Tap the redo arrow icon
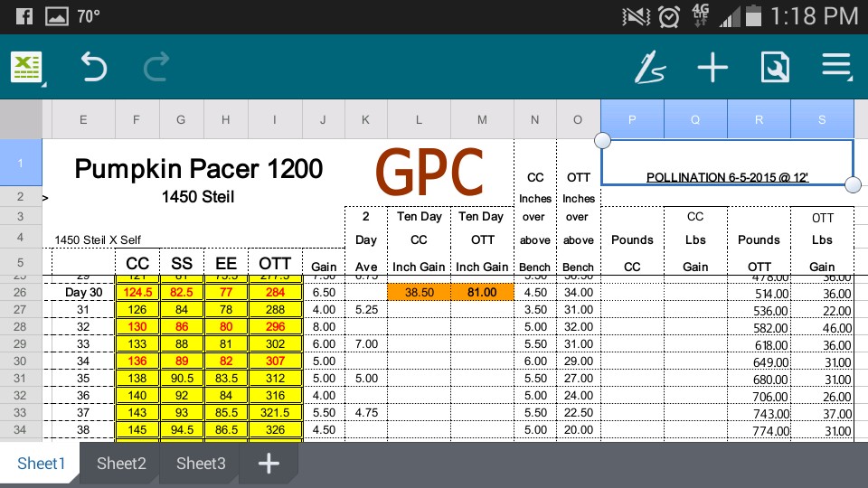Viewport: 868px width, 488px height. [x=156, y=68]
